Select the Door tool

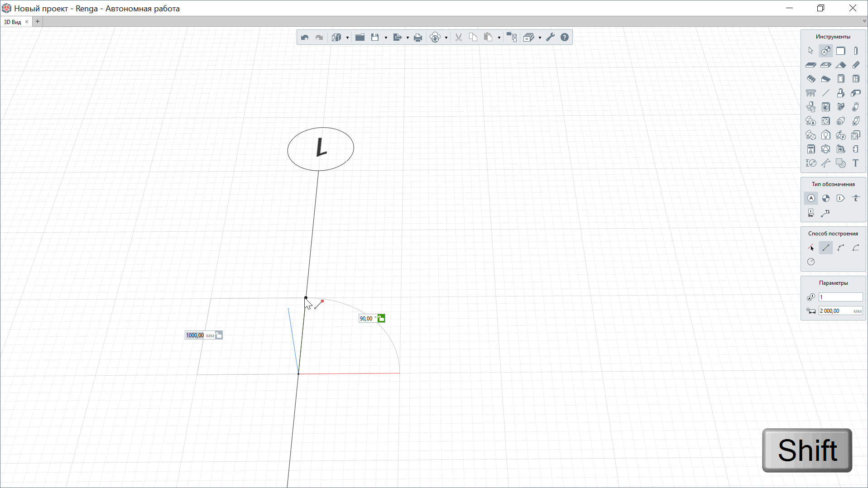click(x=841, y=79)
